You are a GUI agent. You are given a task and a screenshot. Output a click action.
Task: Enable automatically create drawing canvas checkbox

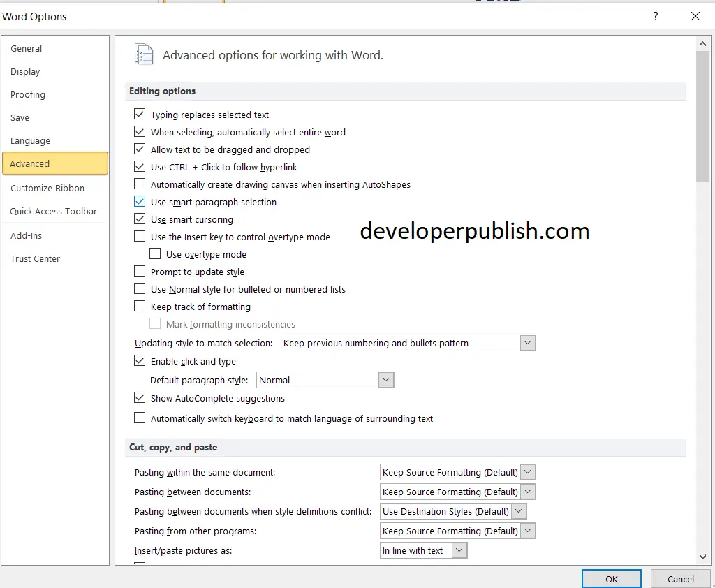pyautogui.click(x=140, y=184)
